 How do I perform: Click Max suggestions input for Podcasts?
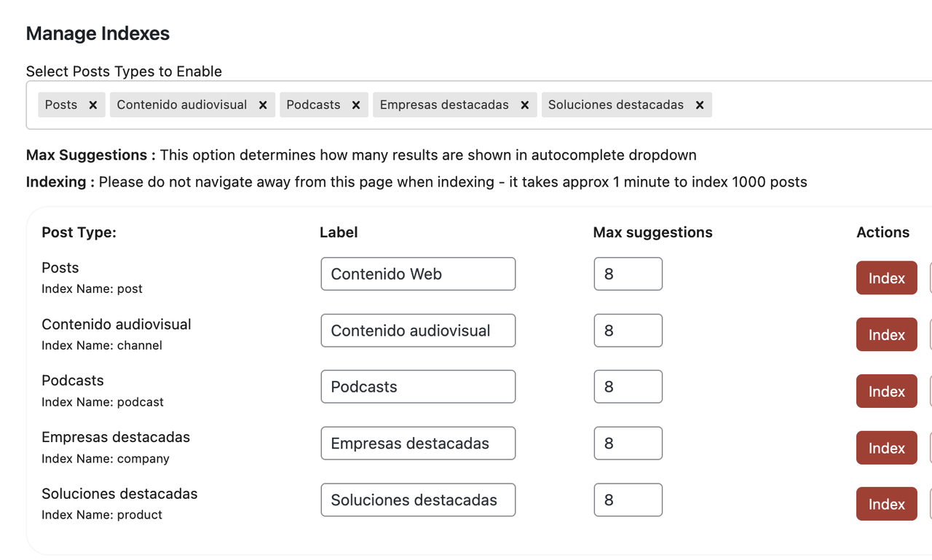pyautogui.click(x=628, y=387)
